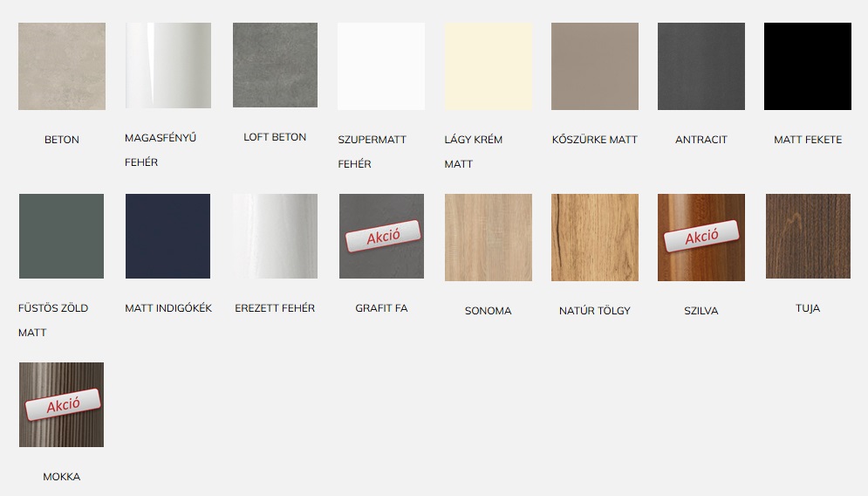Select the Szupermatt Fehér white swatch
Image resolution: width=868 pixels, height=496 pixels.
381,66
